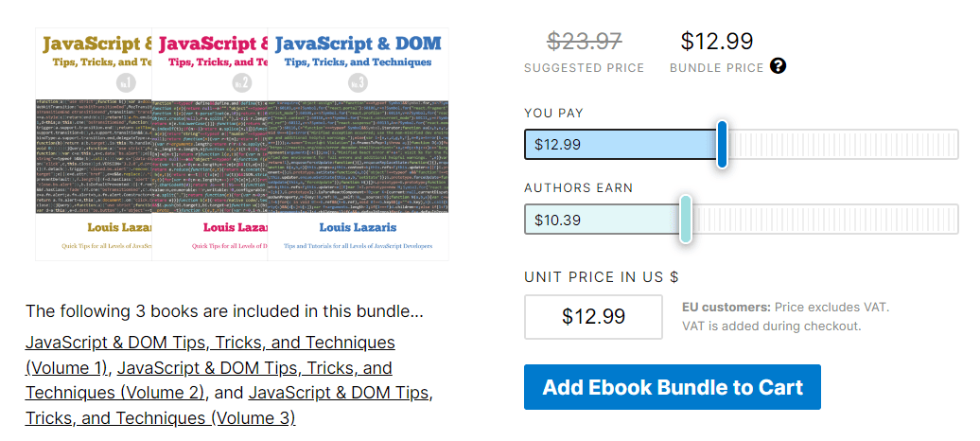Click the unfilled You Pay slider track

click(842, 145)
